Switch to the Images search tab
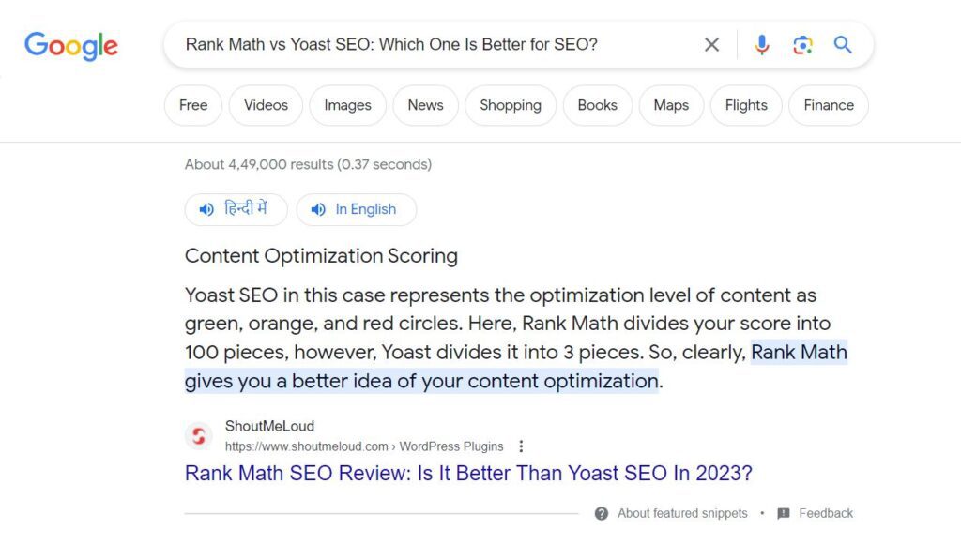The image size is (961, 560). [347, 105]
